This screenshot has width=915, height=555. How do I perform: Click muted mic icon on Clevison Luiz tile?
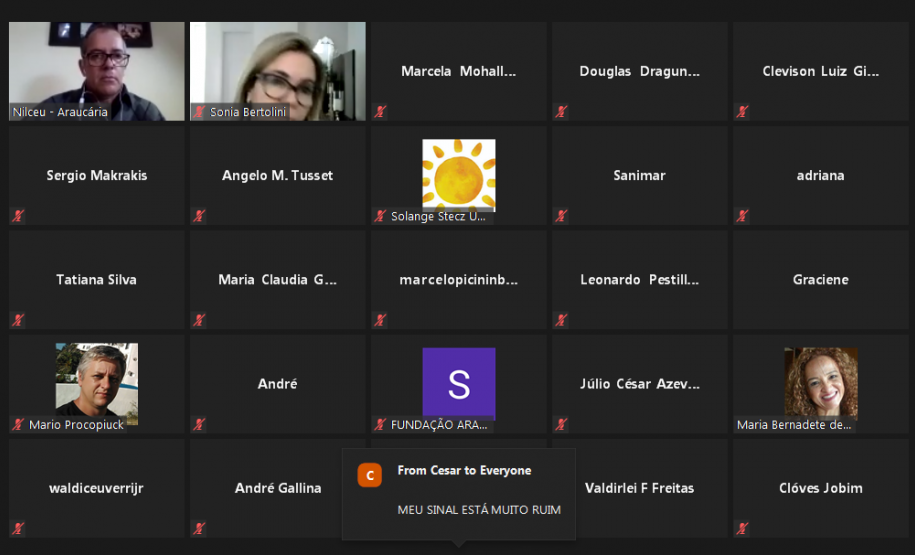point(742,111)
